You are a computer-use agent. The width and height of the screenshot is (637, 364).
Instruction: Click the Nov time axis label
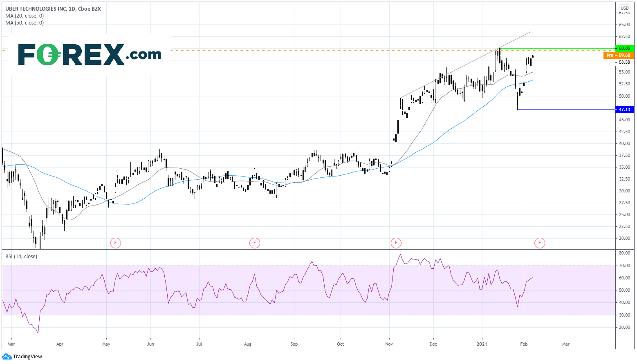tap(389, 344)
